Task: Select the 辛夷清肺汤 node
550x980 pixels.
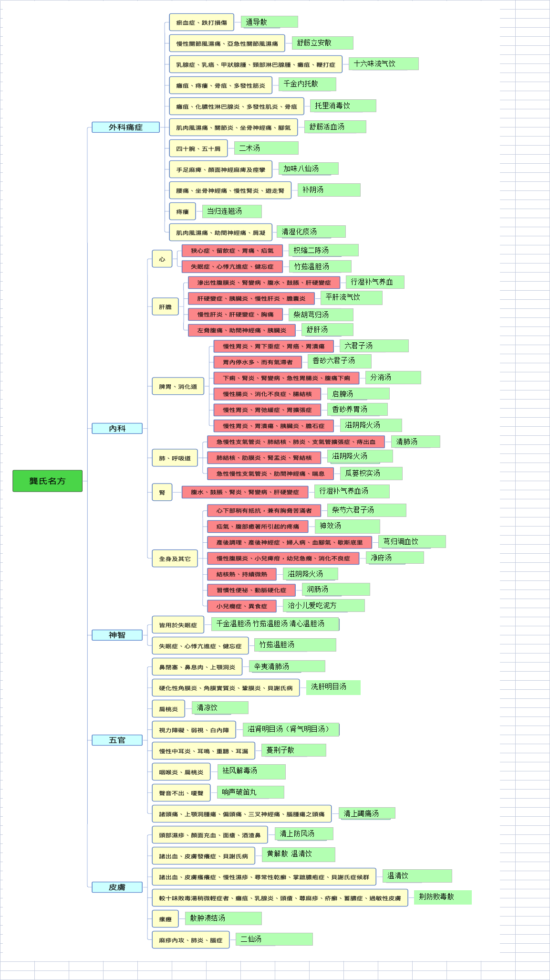Action: coord(287,666)
